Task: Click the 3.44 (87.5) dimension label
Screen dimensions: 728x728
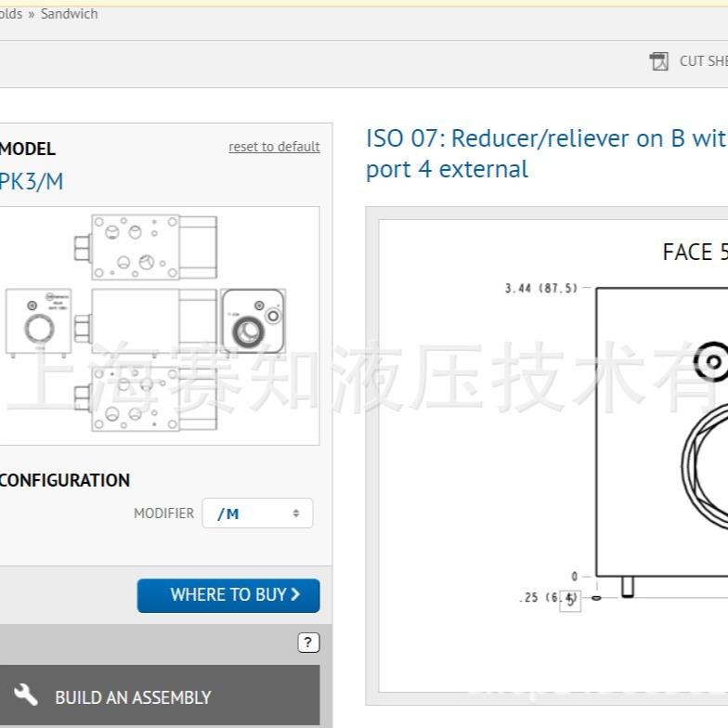Action: tap(541, 288)
